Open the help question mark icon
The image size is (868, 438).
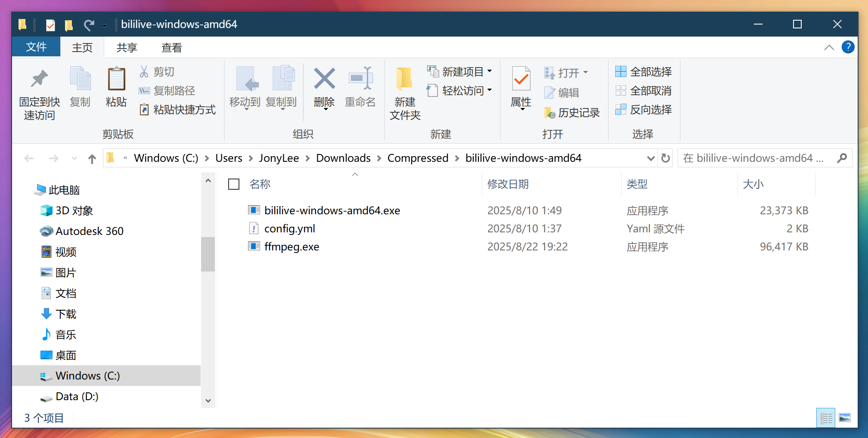pos(848,47)
